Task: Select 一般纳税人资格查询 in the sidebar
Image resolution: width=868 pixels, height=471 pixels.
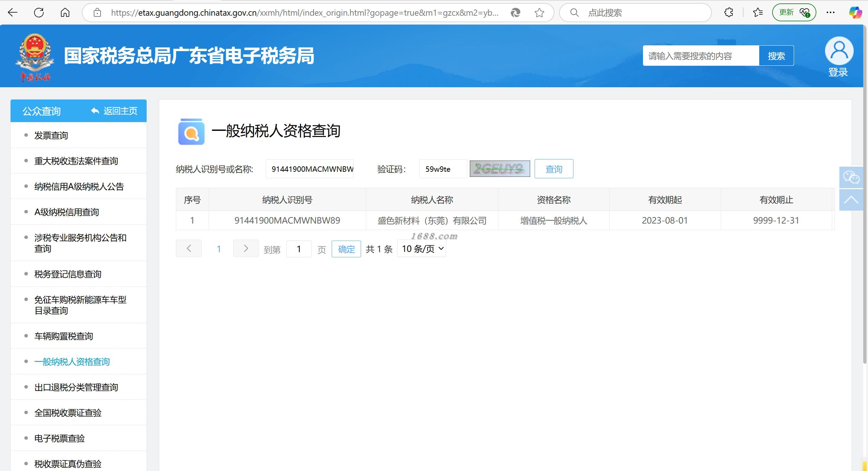Action: click(x=72, y=362)
